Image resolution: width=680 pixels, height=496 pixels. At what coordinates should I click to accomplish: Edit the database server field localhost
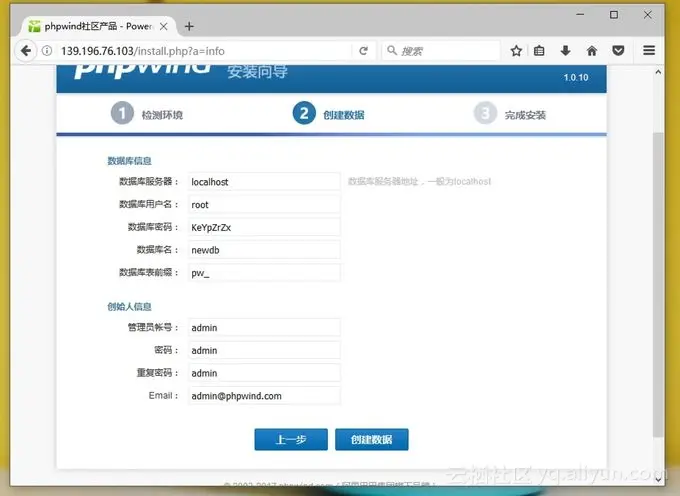[x=264, y=182]
